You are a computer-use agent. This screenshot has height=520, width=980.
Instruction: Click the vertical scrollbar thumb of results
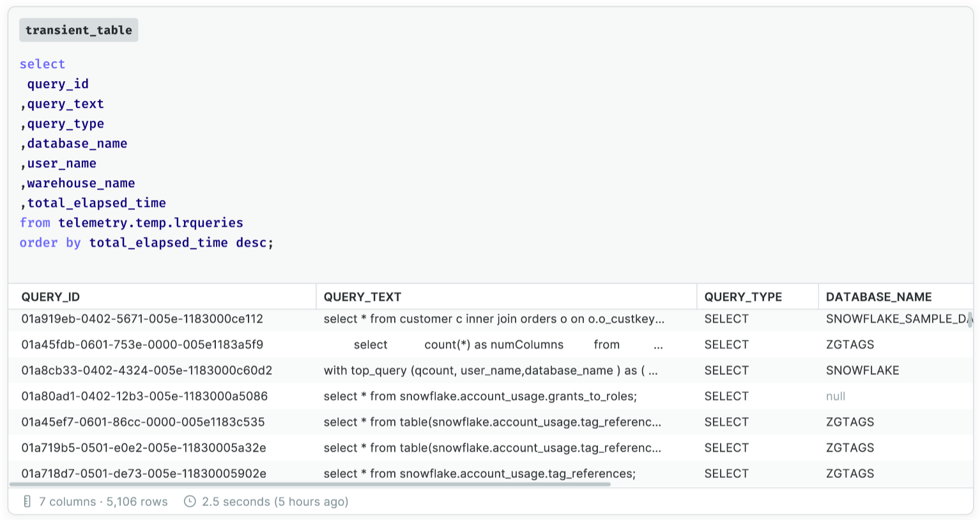(x=970, y=319)
